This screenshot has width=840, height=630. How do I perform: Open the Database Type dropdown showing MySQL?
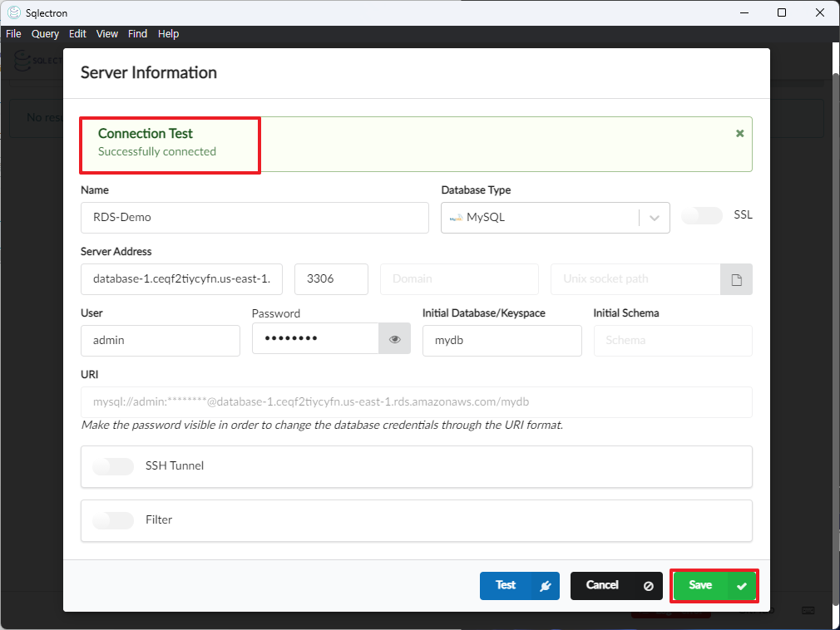[x=555, y=218]
